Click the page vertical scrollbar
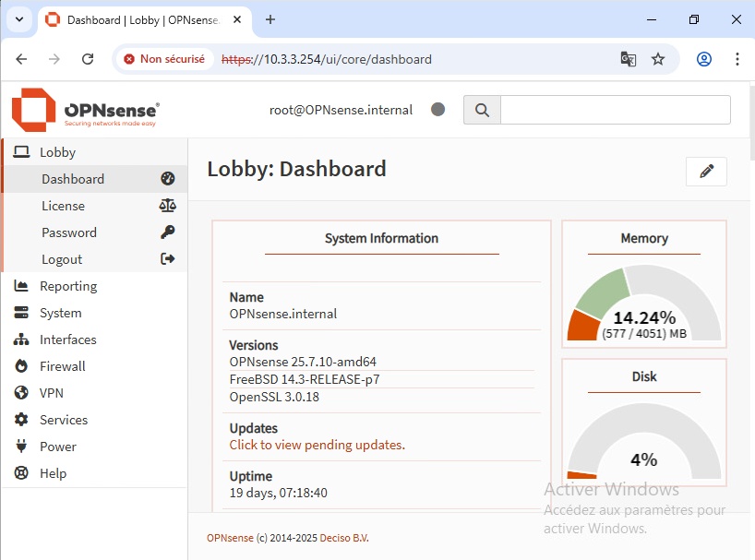755x560 pixels. coord(752,123)
